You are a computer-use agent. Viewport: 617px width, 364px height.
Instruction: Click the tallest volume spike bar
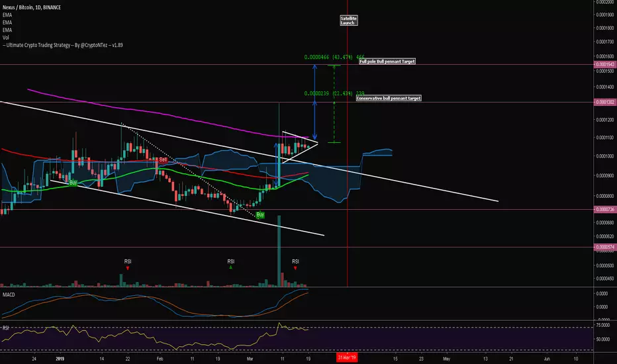[x=279, y=251]
